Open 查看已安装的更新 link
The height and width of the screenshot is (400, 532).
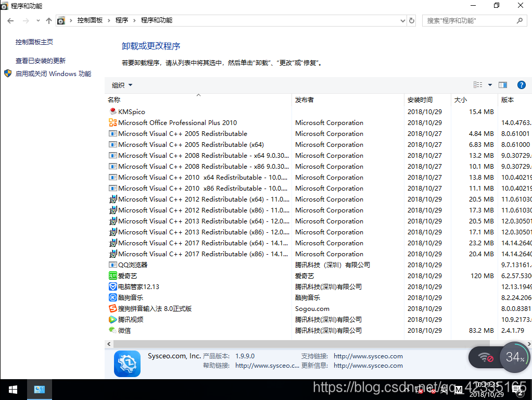[x=41, y=61]
